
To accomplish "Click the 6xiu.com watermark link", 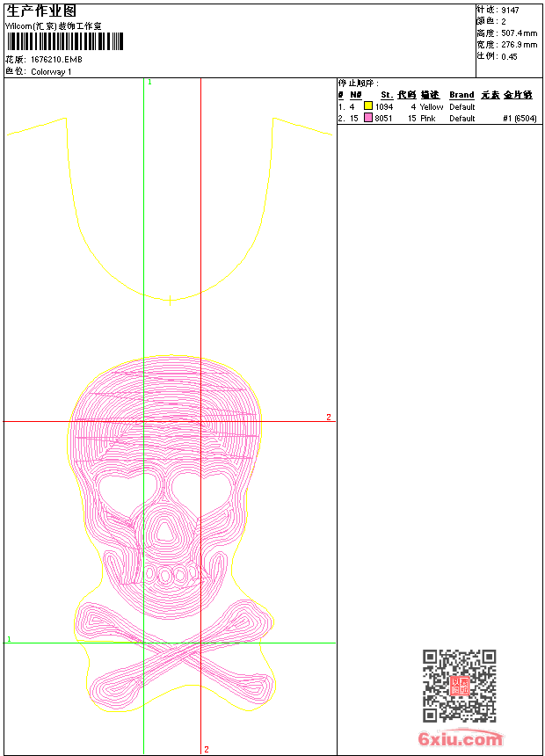I will tap(460, 739).
